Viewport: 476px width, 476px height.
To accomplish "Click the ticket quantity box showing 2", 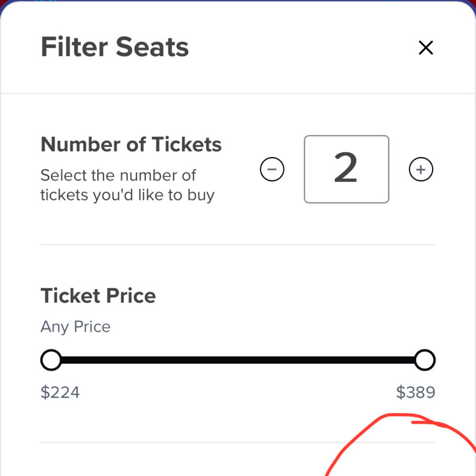I will click(346, 169).
